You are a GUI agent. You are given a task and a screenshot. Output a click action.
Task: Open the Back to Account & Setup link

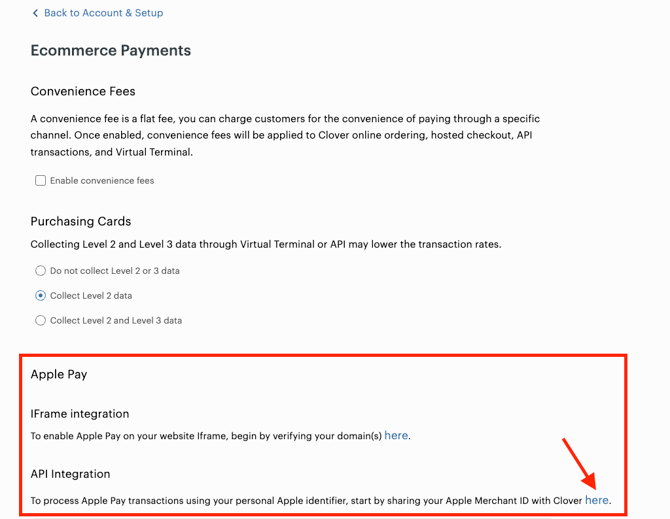(x=103, y=13)
